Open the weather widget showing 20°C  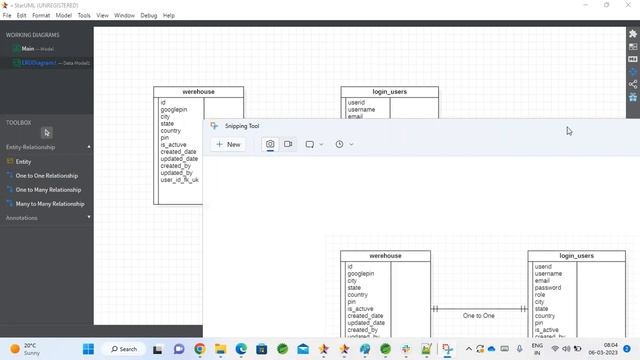coord(24,349)
